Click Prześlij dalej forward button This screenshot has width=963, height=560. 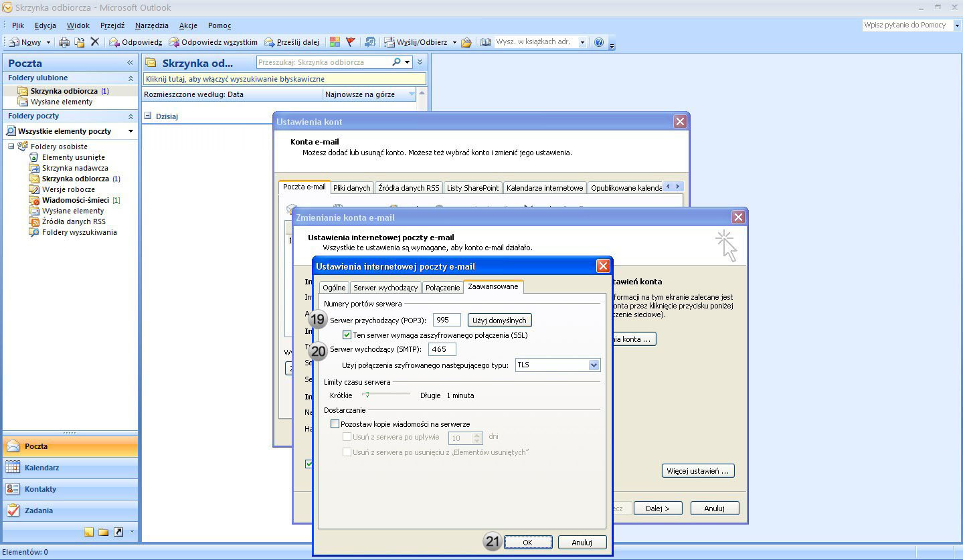click(x=291, y=42)
